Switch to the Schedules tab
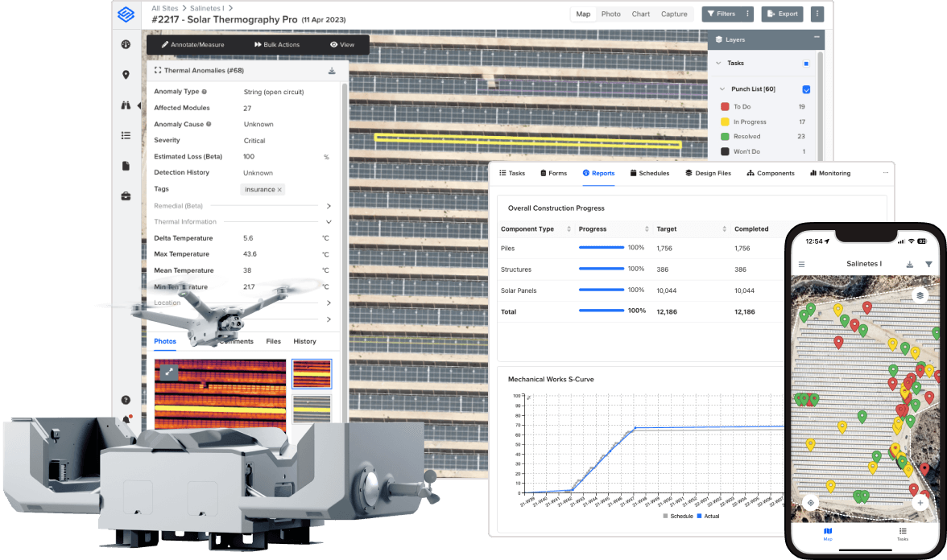This screenshot has height=560, width=947. click(x=649, y=173)
